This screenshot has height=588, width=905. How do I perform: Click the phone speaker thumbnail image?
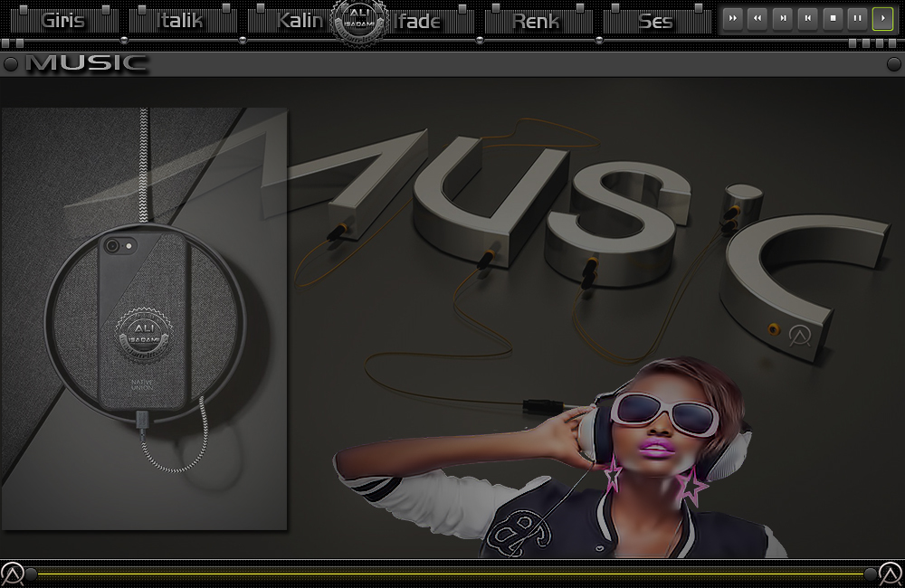144,318
